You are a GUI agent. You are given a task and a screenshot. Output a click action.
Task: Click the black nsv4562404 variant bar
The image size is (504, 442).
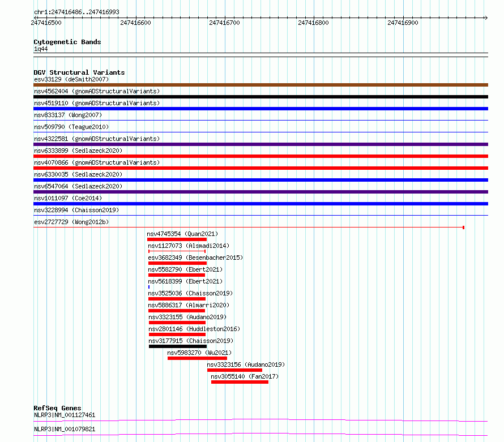(x=260, y=97)
